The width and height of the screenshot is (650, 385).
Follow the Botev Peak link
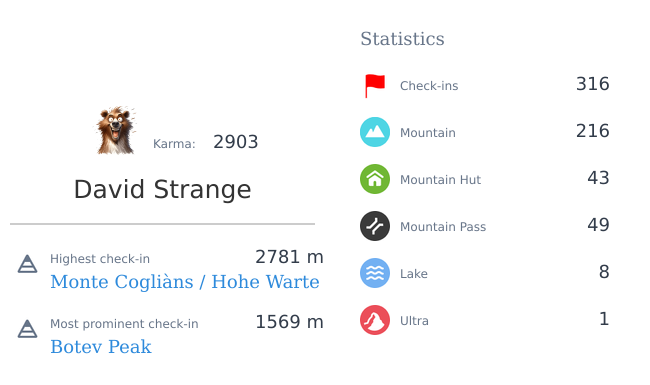(x=101, y=347)
